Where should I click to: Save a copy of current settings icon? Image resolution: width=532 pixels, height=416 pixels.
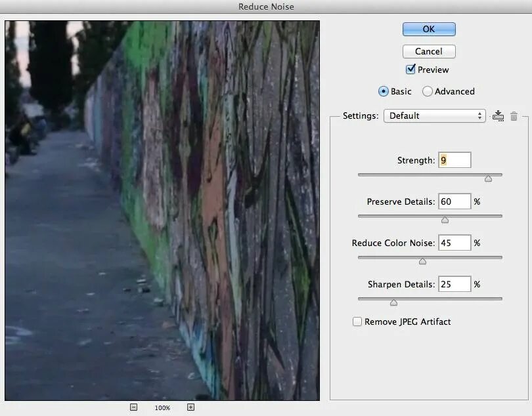click(498, 116)
